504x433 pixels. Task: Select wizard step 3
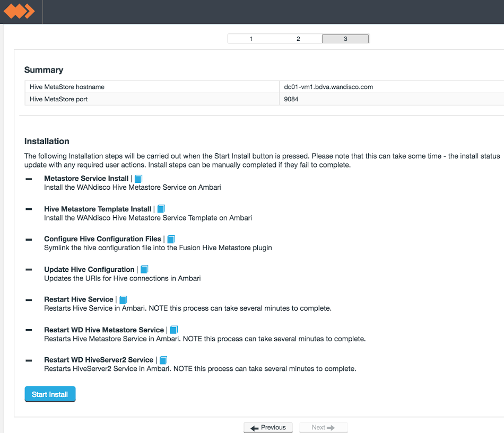click(x=345, y=39)
